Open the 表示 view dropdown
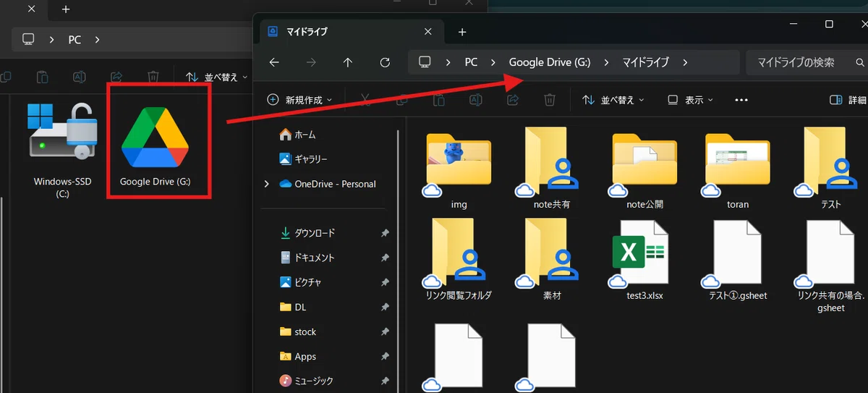 690,100
